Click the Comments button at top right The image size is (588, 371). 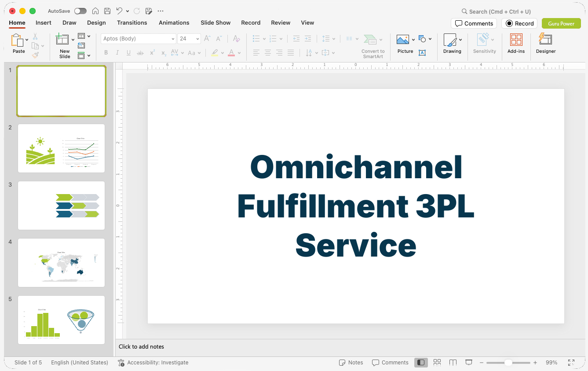pyautogui.click(x=474, y=23)
